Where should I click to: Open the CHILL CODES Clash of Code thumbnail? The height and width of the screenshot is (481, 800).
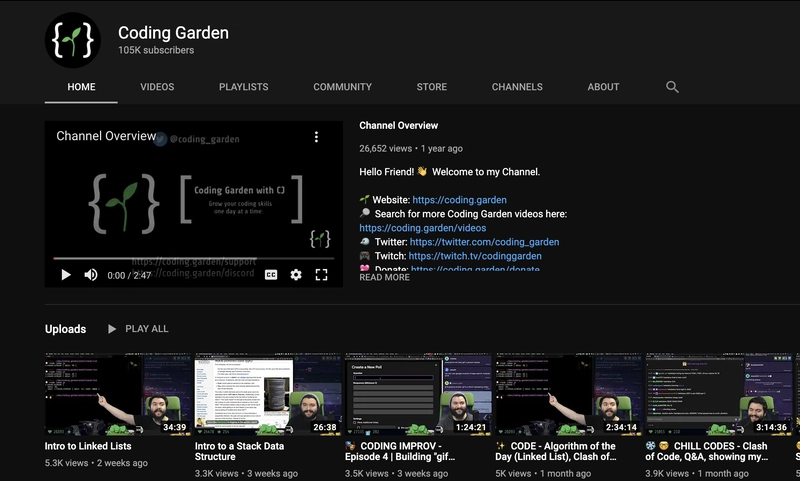[718, 394]
